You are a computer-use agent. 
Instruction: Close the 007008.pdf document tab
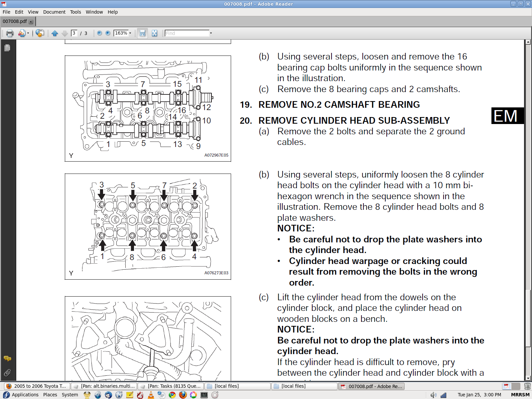tap(31, 22)
